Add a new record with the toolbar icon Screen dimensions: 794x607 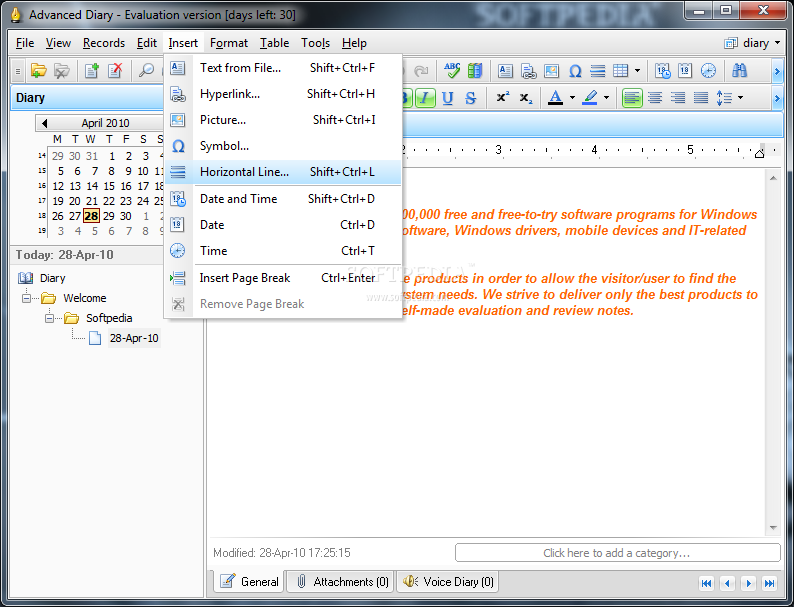(92, 71)
